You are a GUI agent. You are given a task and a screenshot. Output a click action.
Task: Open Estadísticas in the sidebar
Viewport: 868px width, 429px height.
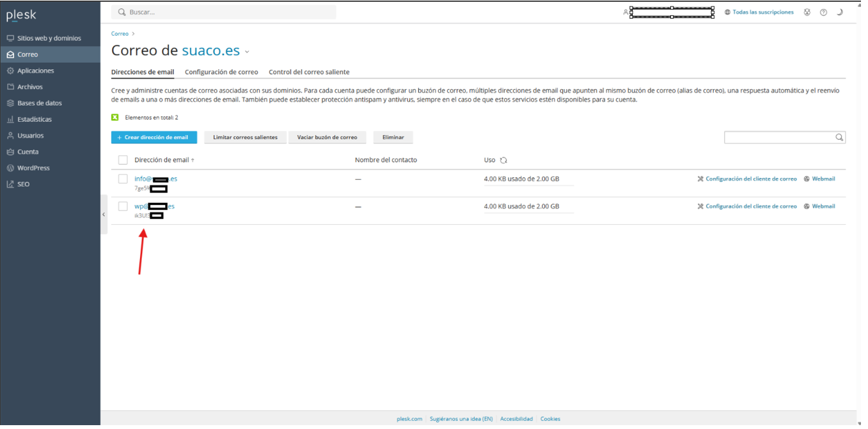point(35,119)
